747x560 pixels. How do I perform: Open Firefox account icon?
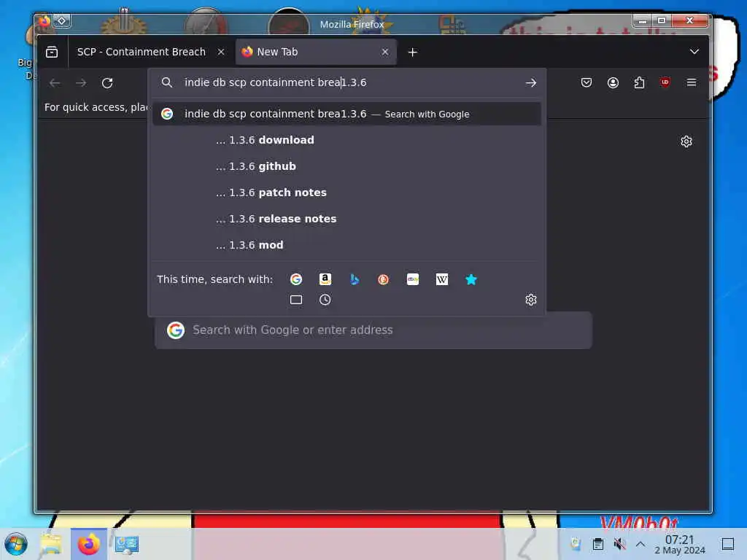613,83
